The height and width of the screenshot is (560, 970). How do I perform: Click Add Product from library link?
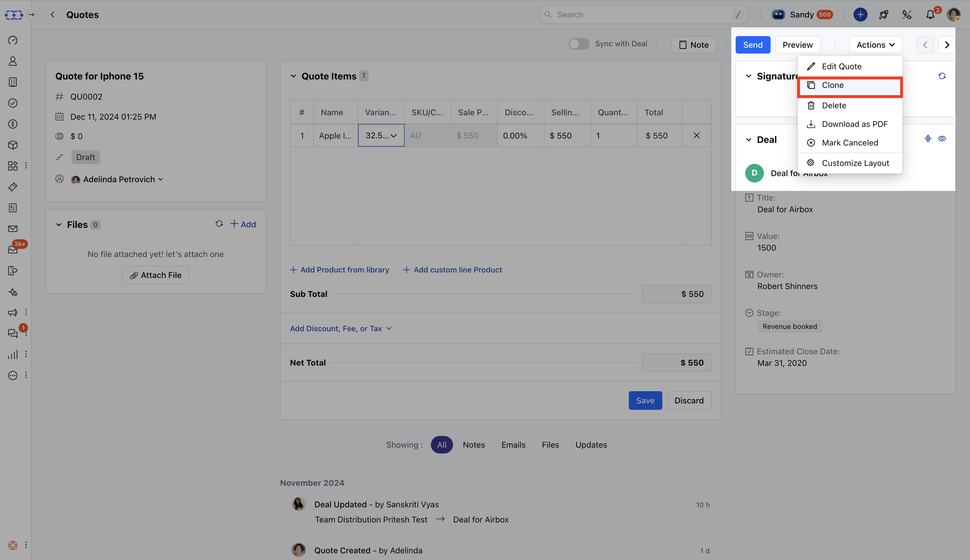[339, 270]
